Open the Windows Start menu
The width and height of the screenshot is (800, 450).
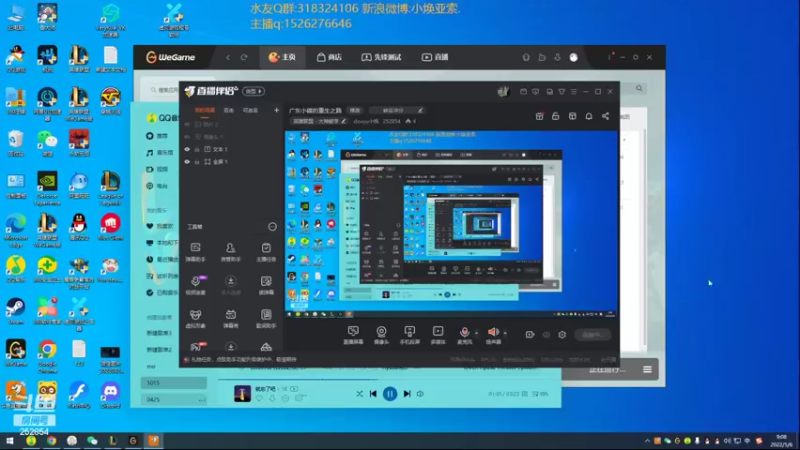[x=10, y=441]
